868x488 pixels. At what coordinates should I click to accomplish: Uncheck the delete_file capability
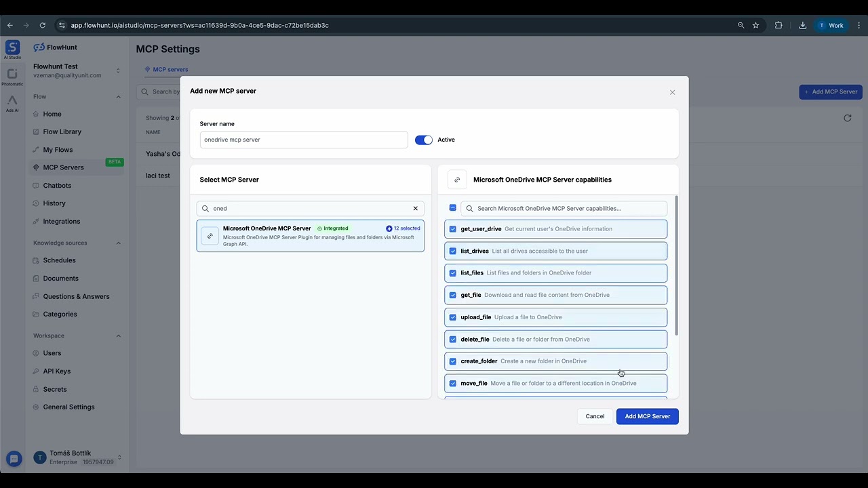click(453, 340)
